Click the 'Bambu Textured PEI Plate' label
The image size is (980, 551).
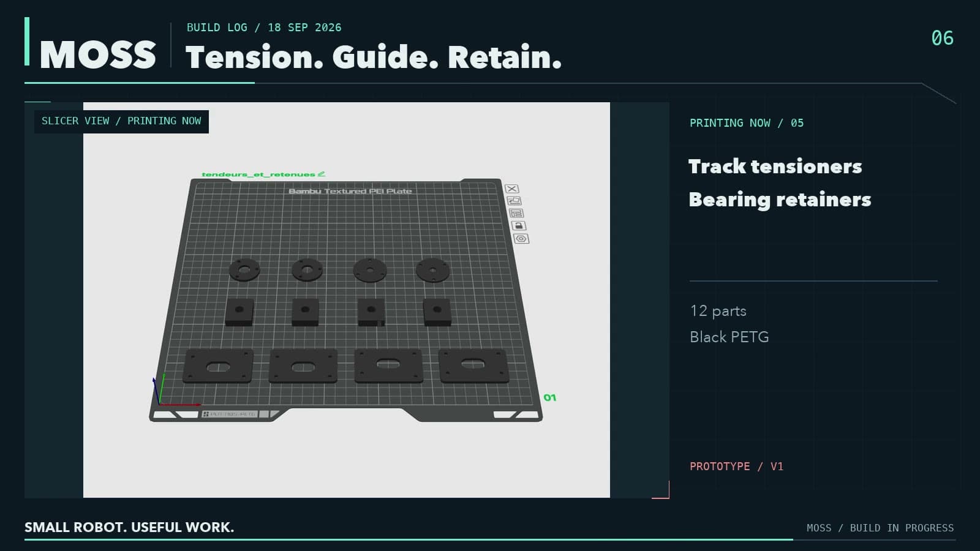pyautogui.click(x=350, y=191)
